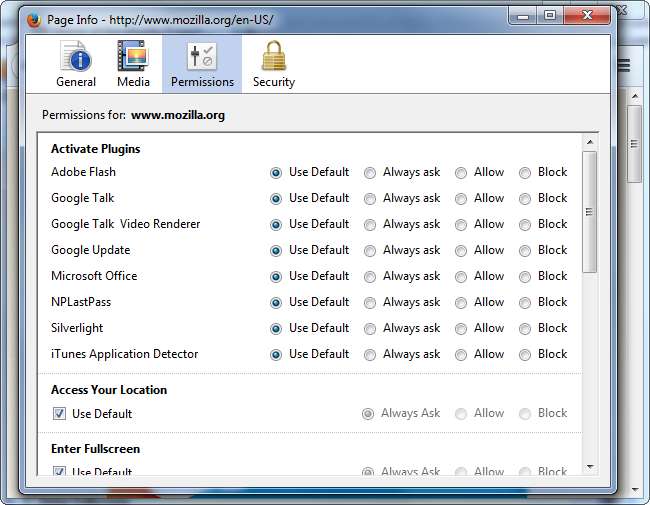Select the Permissions tab icon
Viewport: 650px width, 505px height.
tap(202, 58)
